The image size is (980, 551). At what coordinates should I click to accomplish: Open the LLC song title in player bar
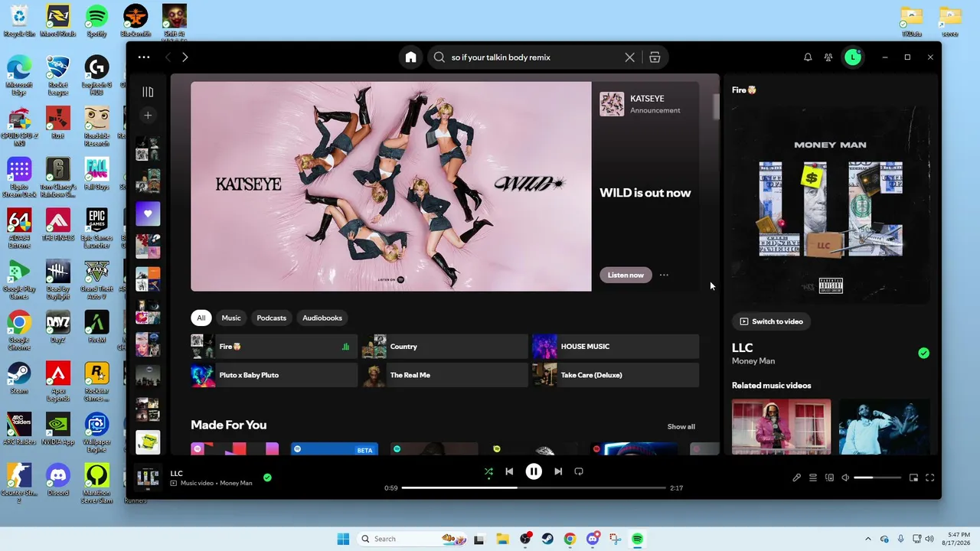point(176,473)
